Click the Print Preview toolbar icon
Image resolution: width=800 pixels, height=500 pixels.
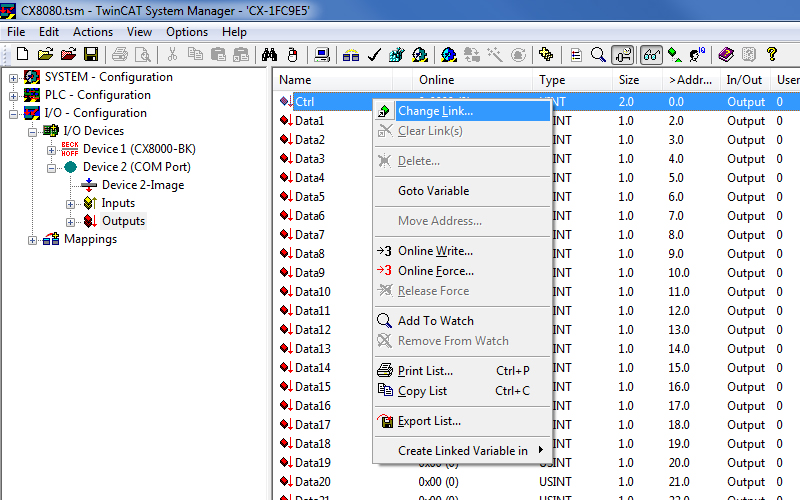[x=143, y=54]
